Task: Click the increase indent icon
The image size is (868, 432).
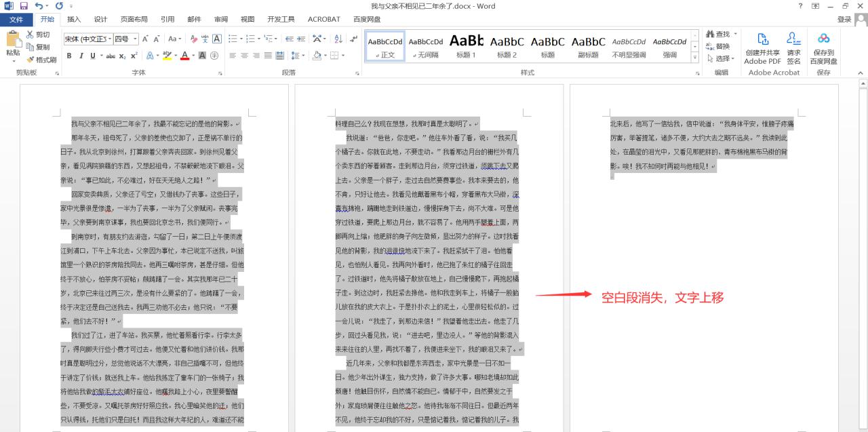Action: tap(301, 39)
